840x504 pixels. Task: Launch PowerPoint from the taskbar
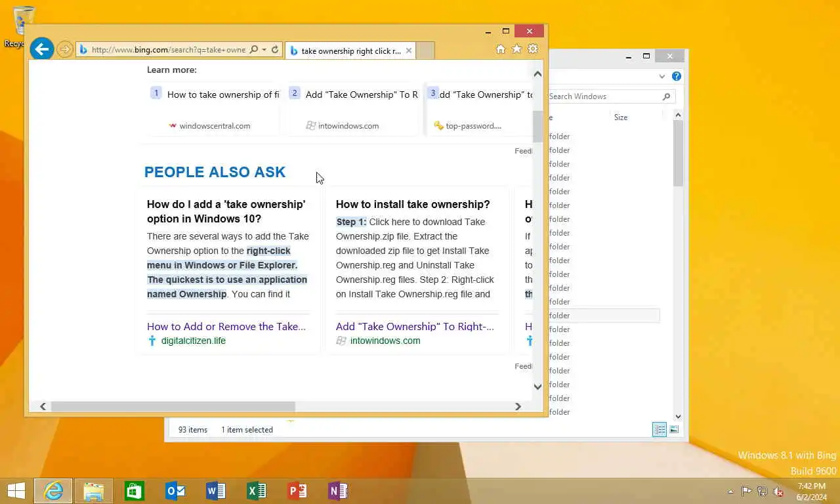pyautogui.click(x=297, y=491)
